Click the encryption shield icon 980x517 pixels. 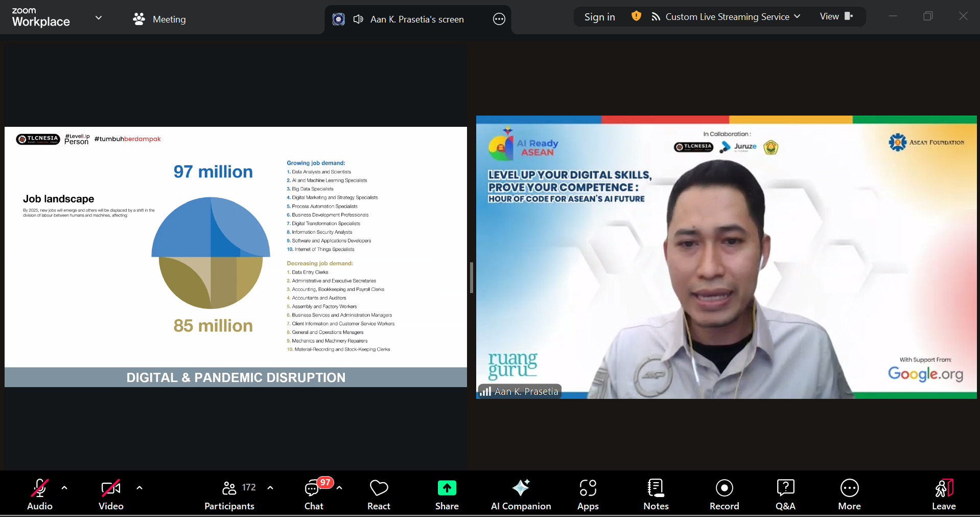(636, 16)
